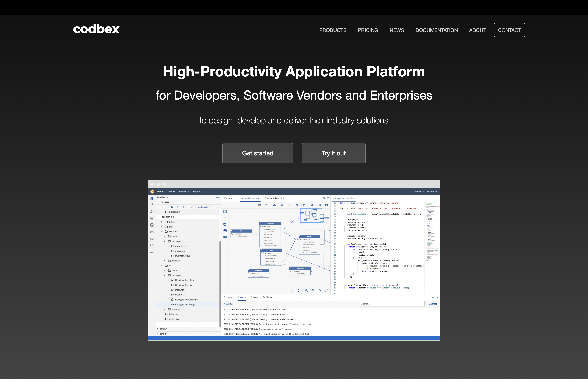Open the Help menu in the IDE
Viewport: 588px width, 382px height.
coord(197,192)
